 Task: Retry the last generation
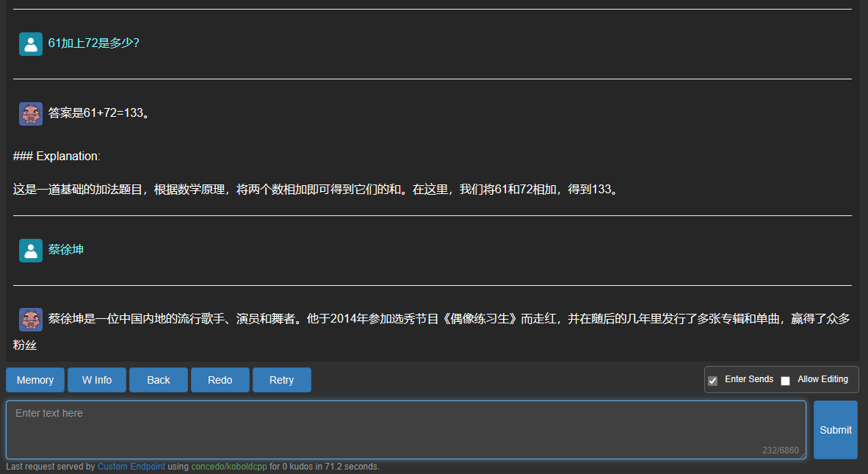click(x=282, y=380)
